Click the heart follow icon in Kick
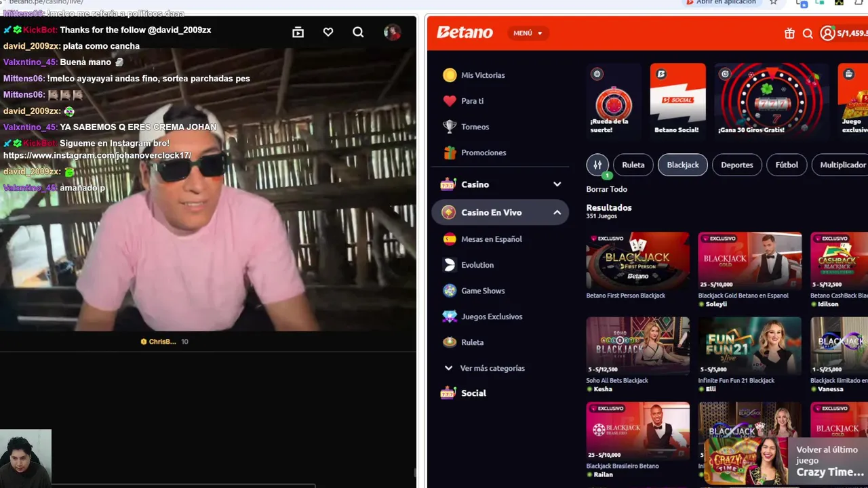868x488 pixels. (328, 32)
